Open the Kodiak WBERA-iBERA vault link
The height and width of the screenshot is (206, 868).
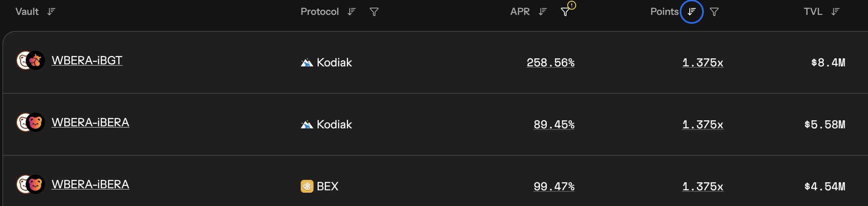[x=90, y=122]
